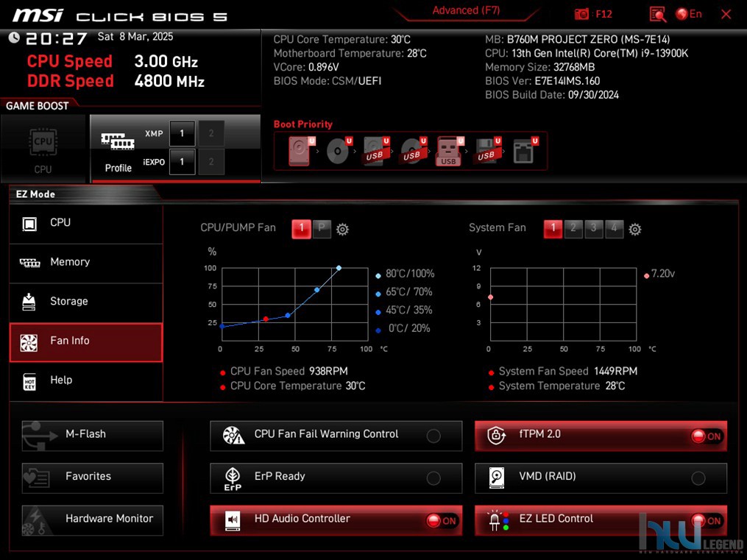The height and width of the screenshot is (560, 747).
Task: Select the network boot device icon
Action: pos(525,151)
